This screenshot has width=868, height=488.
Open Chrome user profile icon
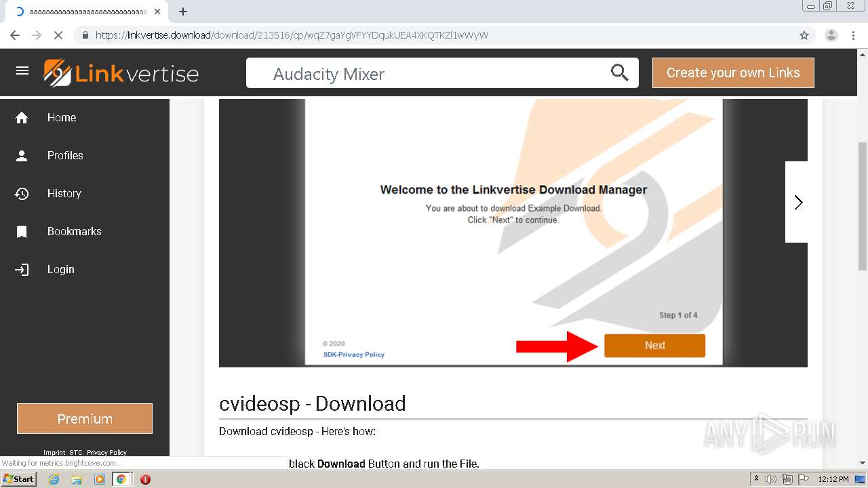pyautogui.click(x=831, y=35)
